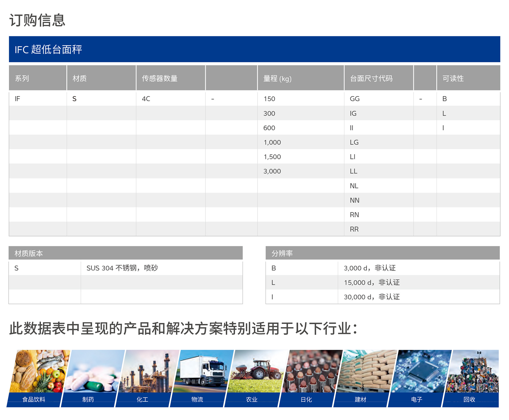The width and height of the screenshot is (509, 420).
Task: Click the 传感器数量 column header
Action: tap(160, 78)
